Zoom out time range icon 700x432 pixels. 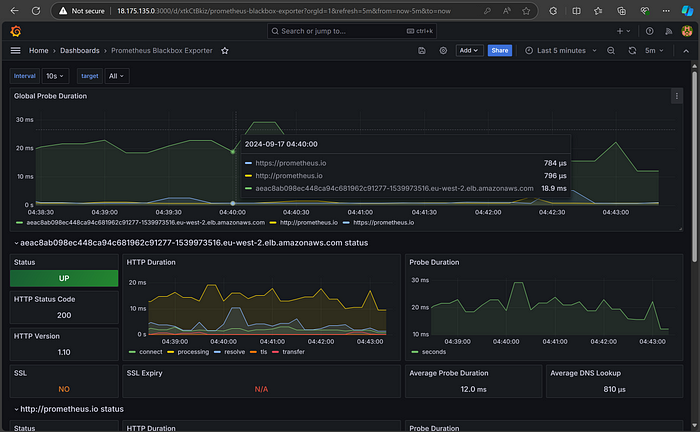click(611, 50)
